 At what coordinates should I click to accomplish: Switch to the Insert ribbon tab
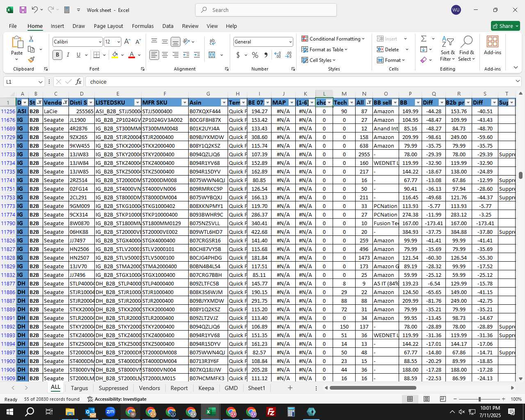tap(57, 26)
